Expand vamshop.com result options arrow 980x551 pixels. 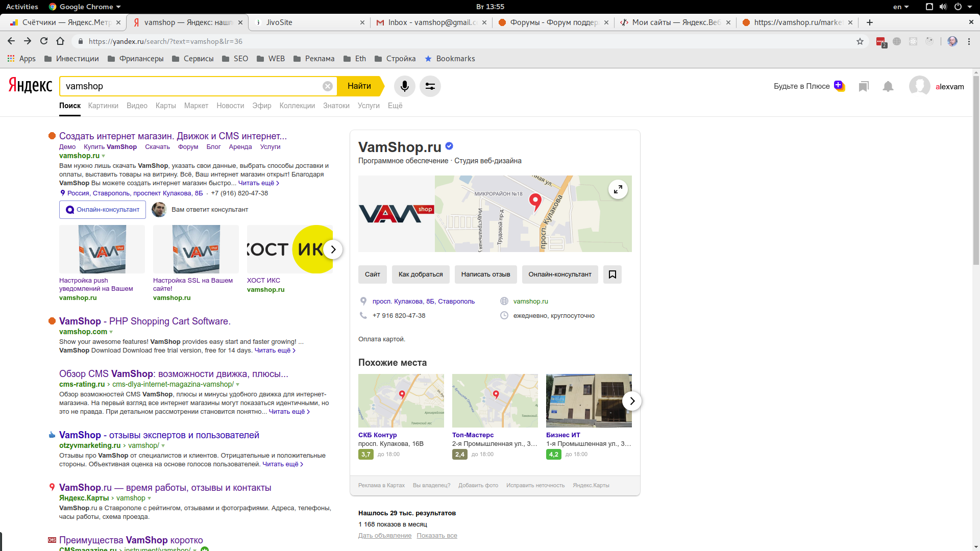(111, 332)
